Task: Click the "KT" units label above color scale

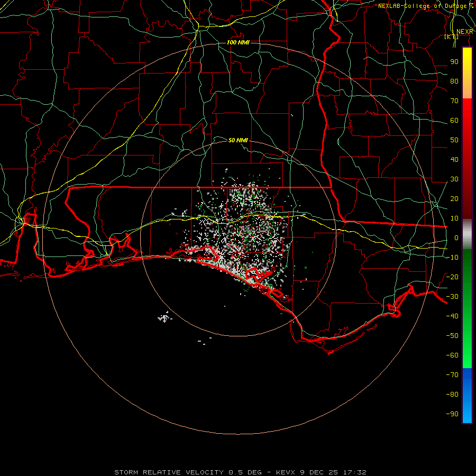Action: (x=452, y=37)
